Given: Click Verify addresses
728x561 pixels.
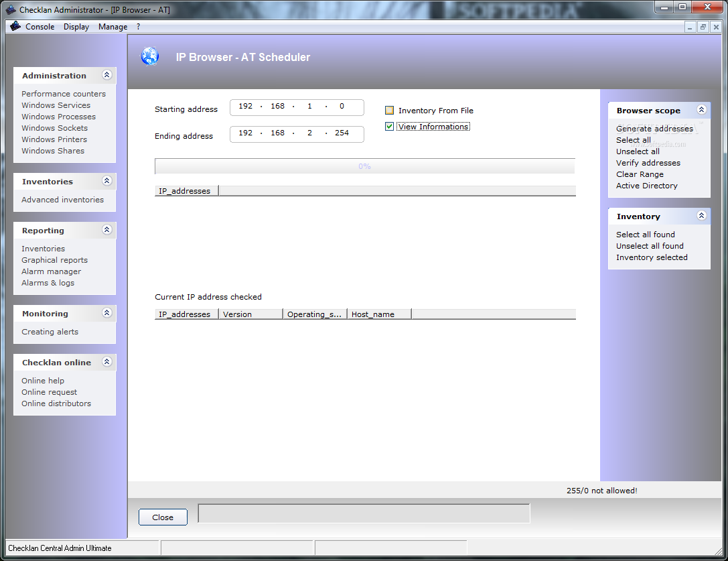Looking at the screenshot, I should click(648, 163).
